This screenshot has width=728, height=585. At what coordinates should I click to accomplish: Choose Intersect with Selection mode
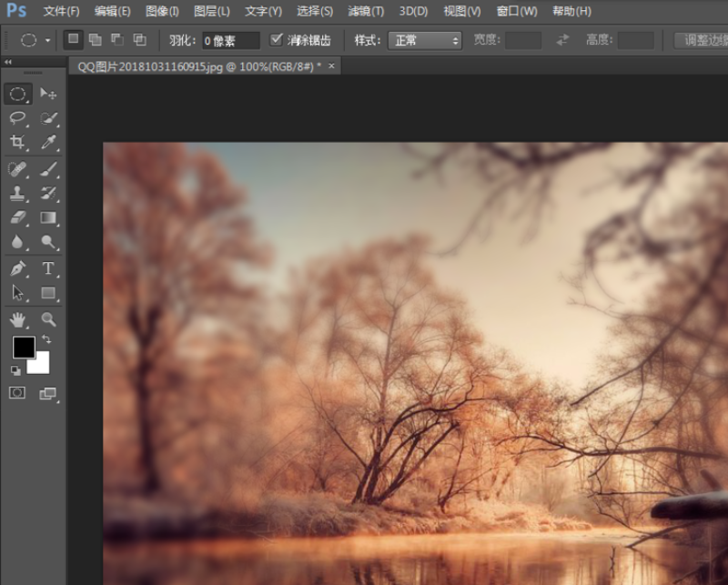(139, 39)
